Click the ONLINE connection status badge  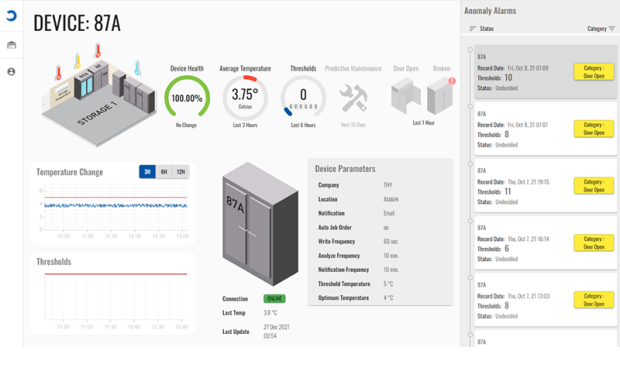click(274, 298)
